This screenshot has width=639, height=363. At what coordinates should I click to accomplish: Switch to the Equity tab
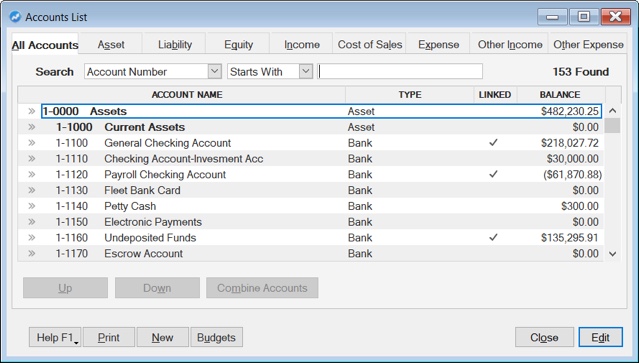click(238, 44)
